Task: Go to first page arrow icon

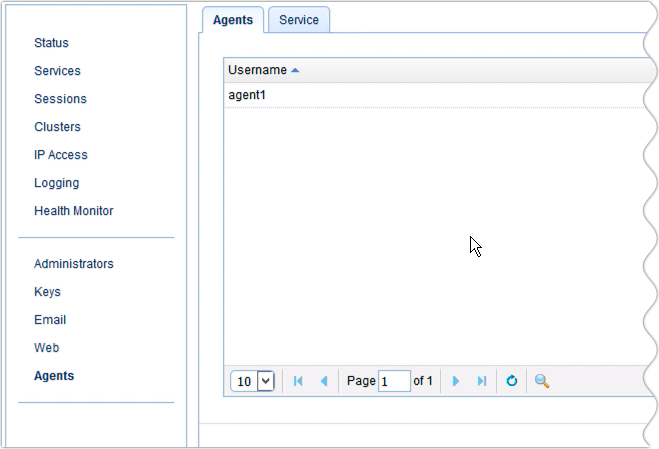Action: 298,381
